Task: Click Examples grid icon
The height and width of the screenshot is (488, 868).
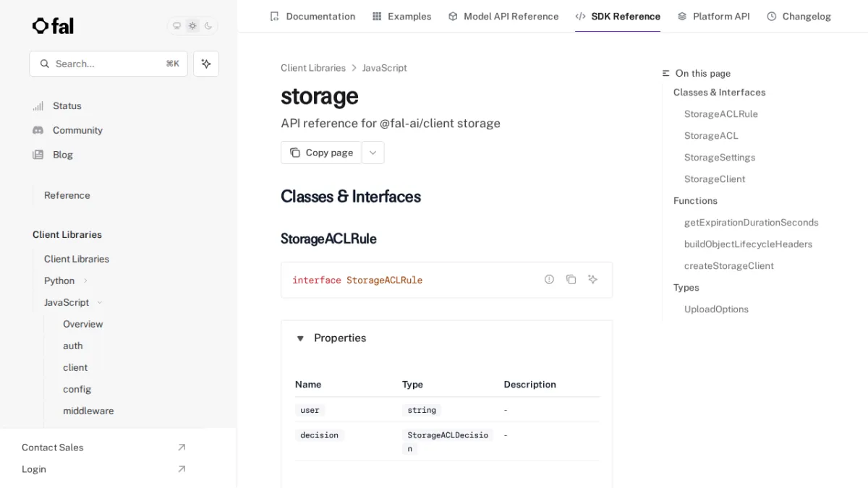Action: tap(377, 16)
